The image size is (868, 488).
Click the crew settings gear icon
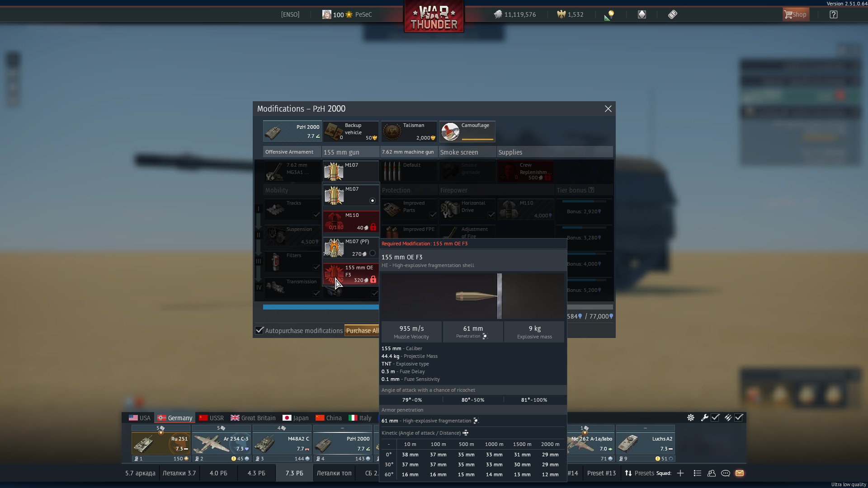pos(690,418)
